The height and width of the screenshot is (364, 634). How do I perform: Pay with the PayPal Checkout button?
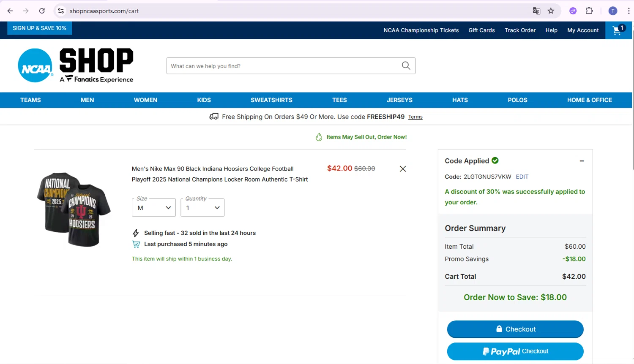tap(515, 351)
